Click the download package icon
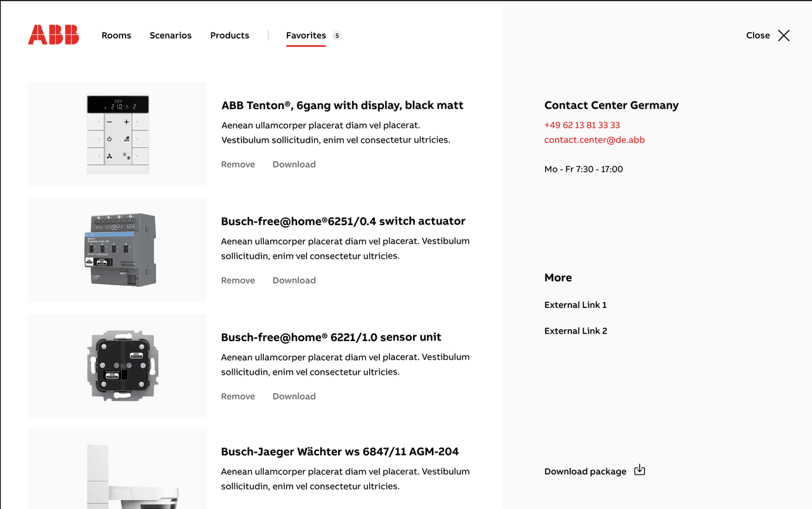This screenshot has height=509, width=812. click(639, 470)
